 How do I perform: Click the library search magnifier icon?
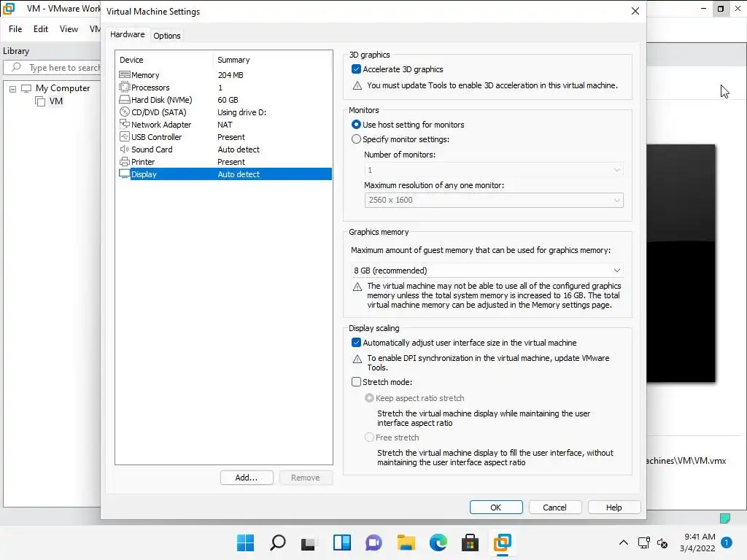(16, 67)
